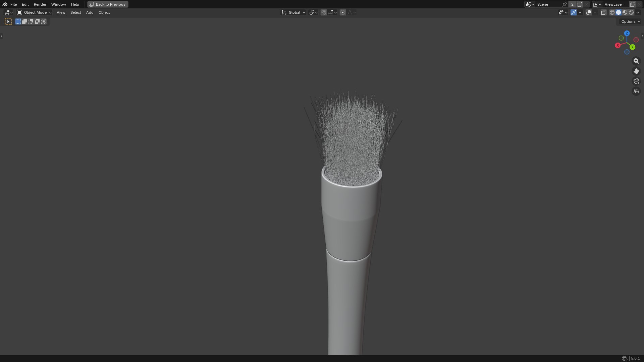Click the Blender logo icon
Screen dimensions: 644x362
[x=5, y=4]
